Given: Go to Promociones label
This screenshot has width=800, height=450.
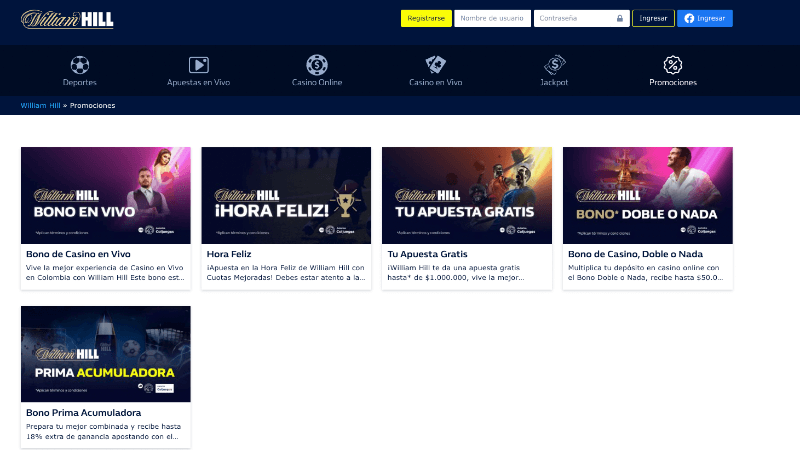Looking at the screenshot, I should (673, 82).
